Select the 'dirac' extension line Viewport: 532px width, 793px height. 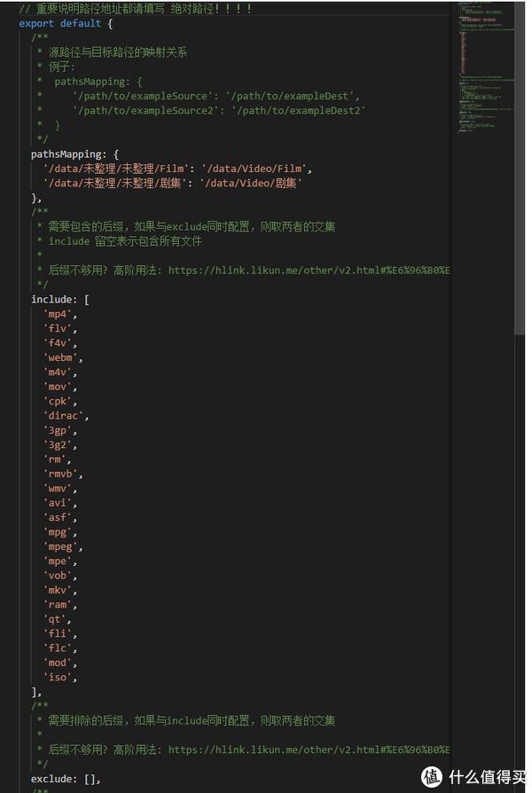(63, 416)
